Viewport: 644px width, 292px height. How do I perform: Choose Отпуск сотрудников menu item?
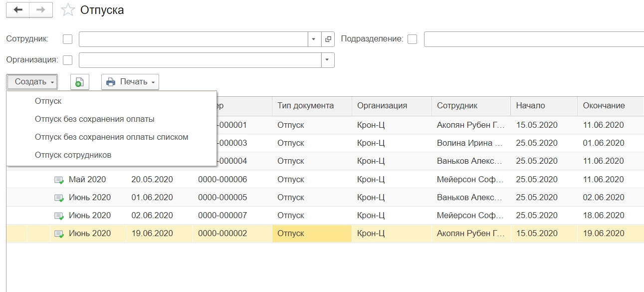coord(73,155)
